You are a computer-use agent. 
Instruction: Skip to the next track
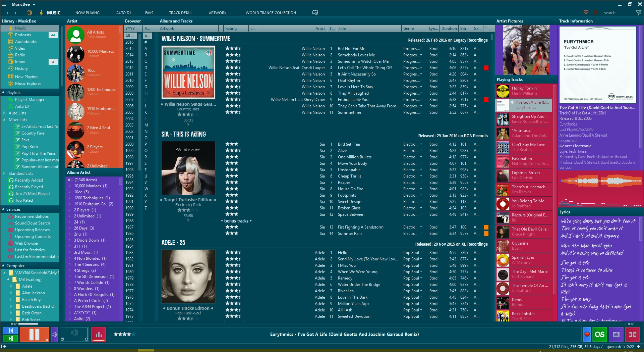coord(10,339)
